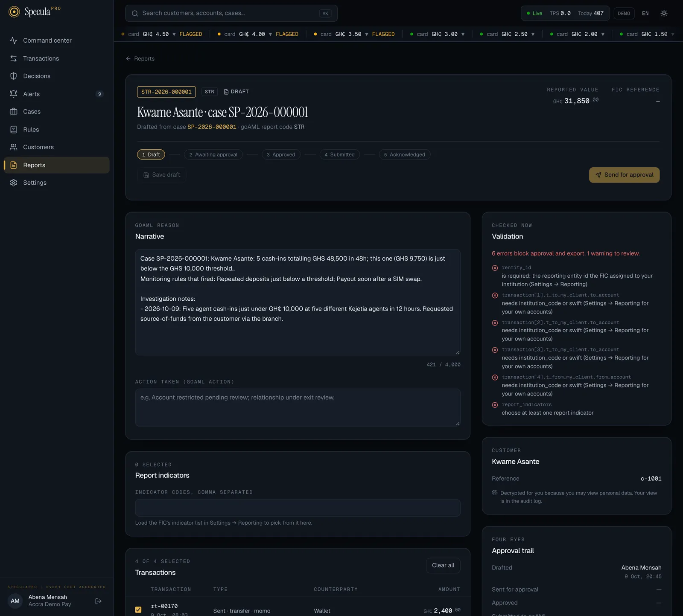Click the report_indicators error icon
This screenshot has height=616, width=683.
[x=495, y=405]
